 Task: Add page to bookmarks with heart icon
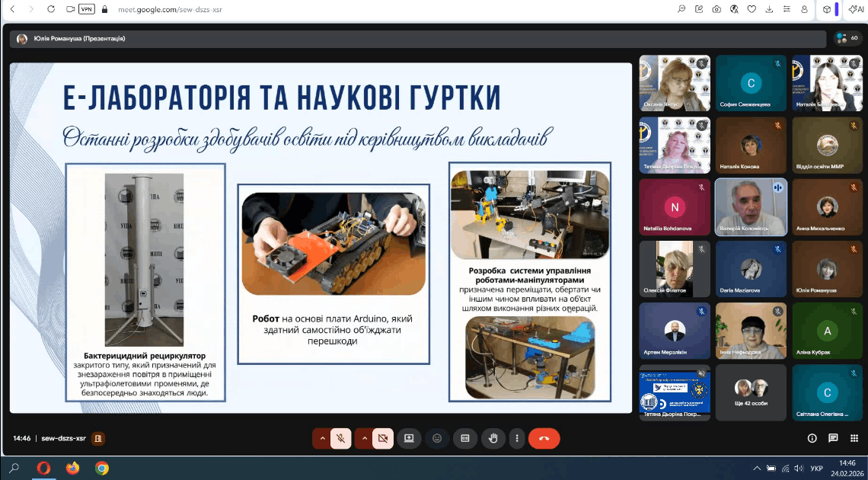[x=752, y=9]
